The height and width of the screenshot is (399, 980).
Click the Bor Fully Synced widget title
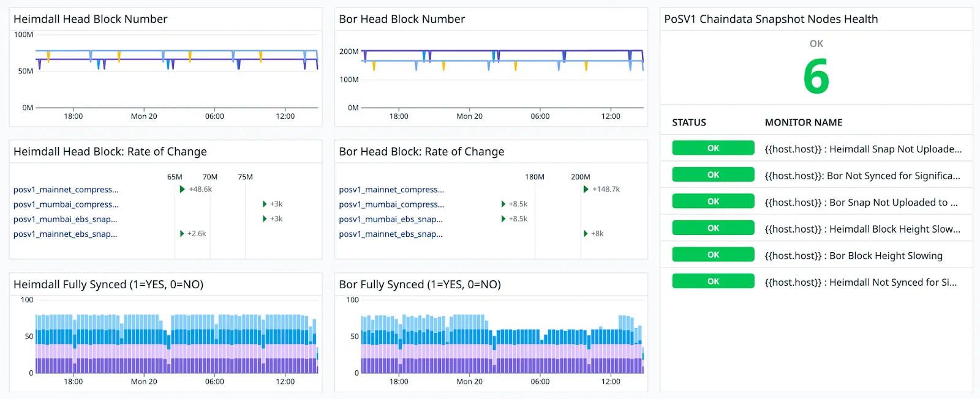[x=420, y=285]
